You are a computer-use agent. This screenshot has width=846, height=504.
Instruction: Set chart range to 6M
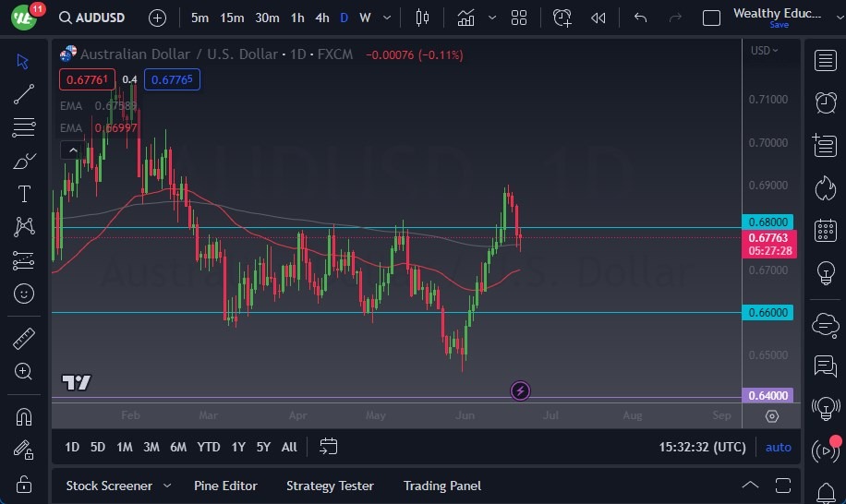point(178,447)
